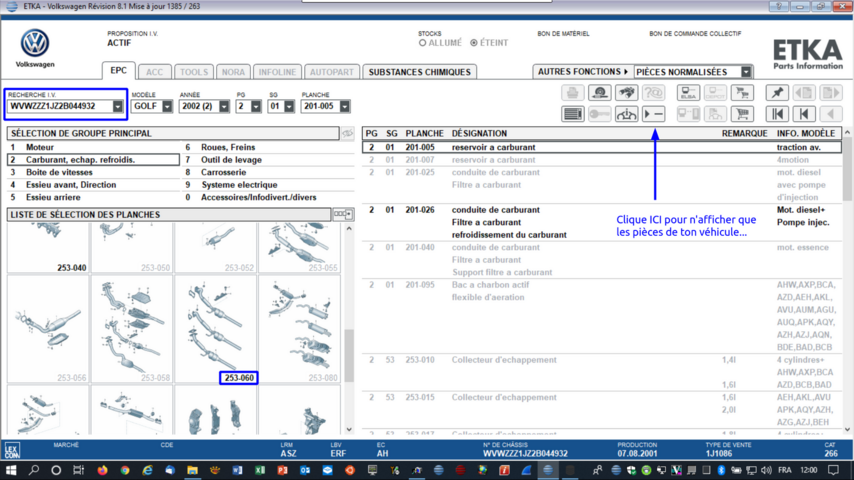
Task: Open the PG dropdown
Action: click(256, 107)
